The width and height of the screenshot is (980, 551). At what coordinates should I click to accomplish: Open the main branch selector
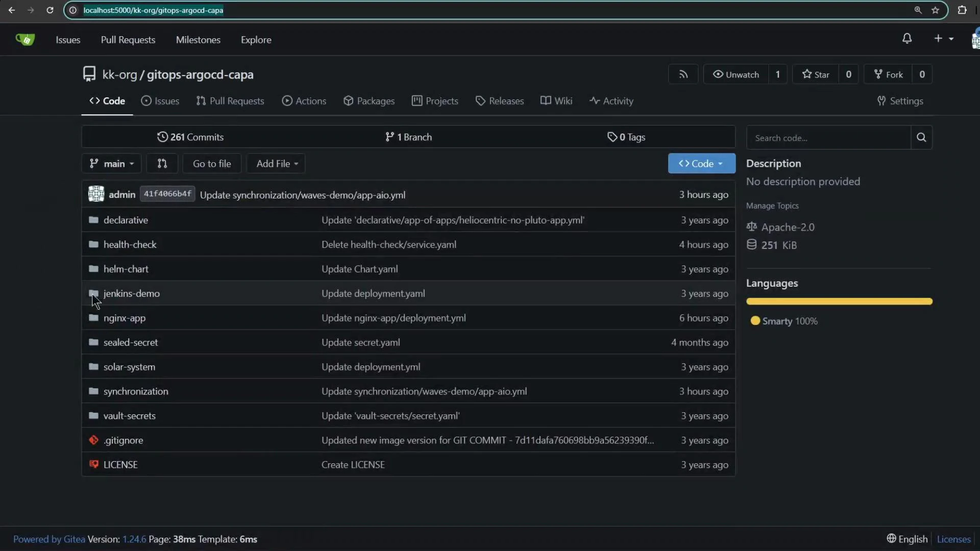[x=111, y=163]
